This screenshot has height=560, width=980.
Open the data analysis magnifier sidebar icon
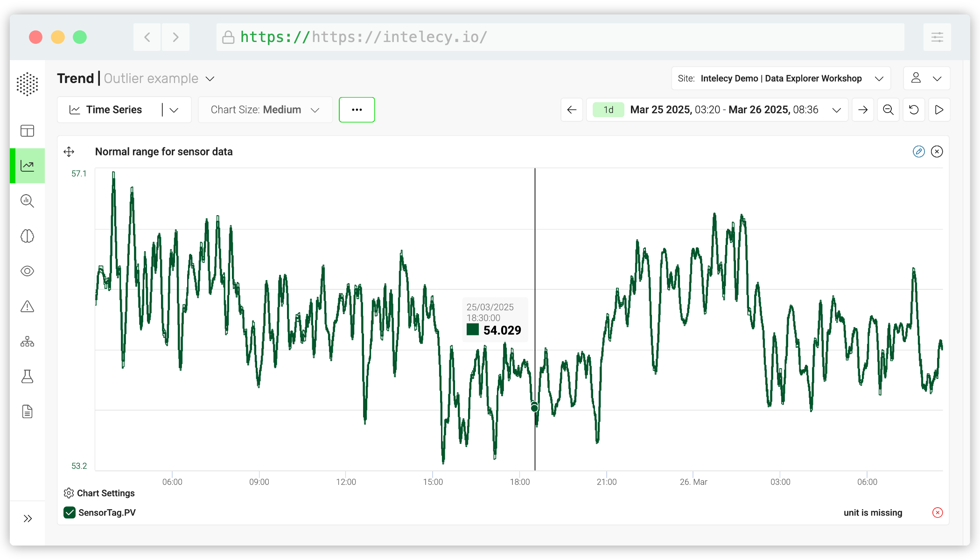[x=27, y=201]
